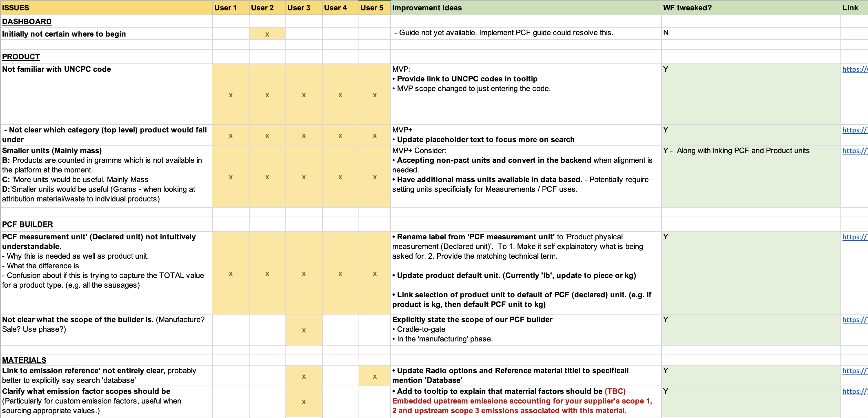Select the ISSUES header cell

106,8
